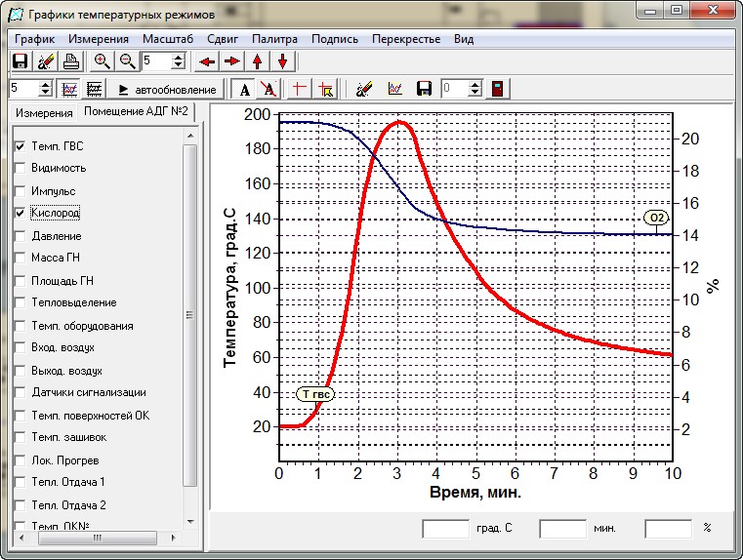This screenshot has height=560, width=743.
Task: Click the vertical scrollbar of the parameter list
Action: click(x=190, y=322)
